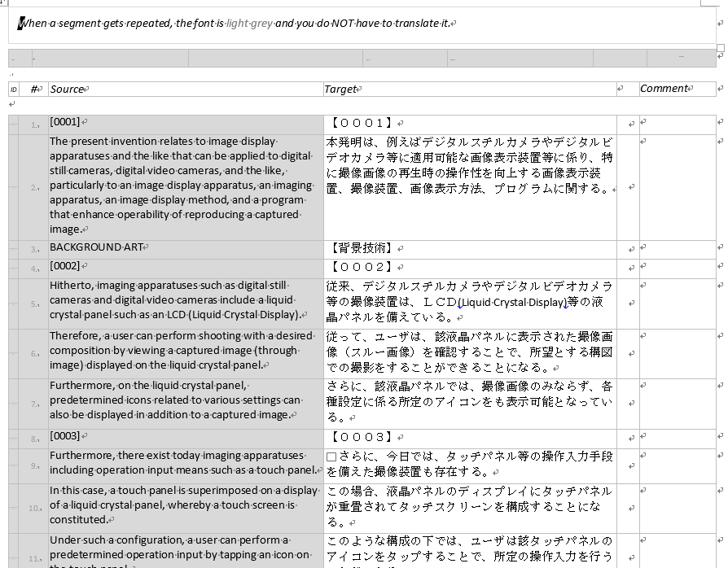The image size is (728, 568).
Task: Click the grey words "light grey" in instruction
Action: 249,23
